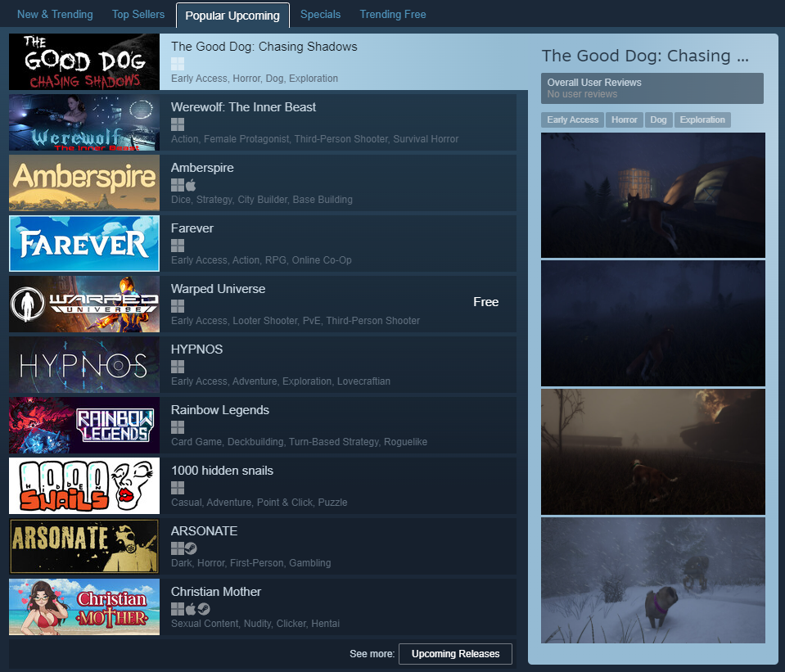
Task: Switch to the Top Sellers tab
Action: click(x=138, y=15)
